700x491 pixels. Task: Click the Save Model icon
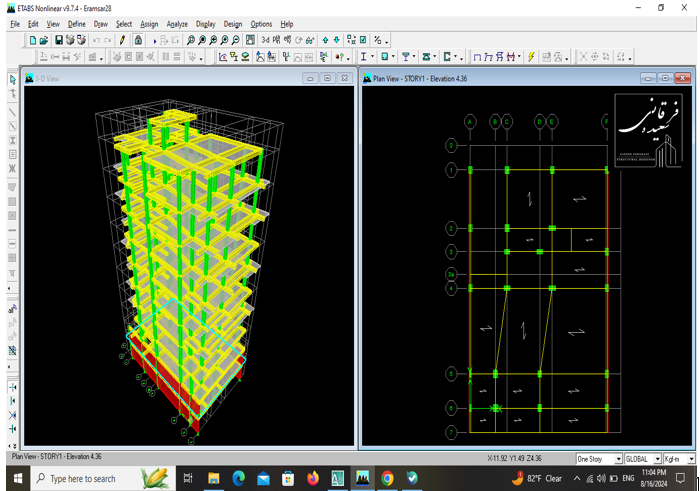pos(59,40)
